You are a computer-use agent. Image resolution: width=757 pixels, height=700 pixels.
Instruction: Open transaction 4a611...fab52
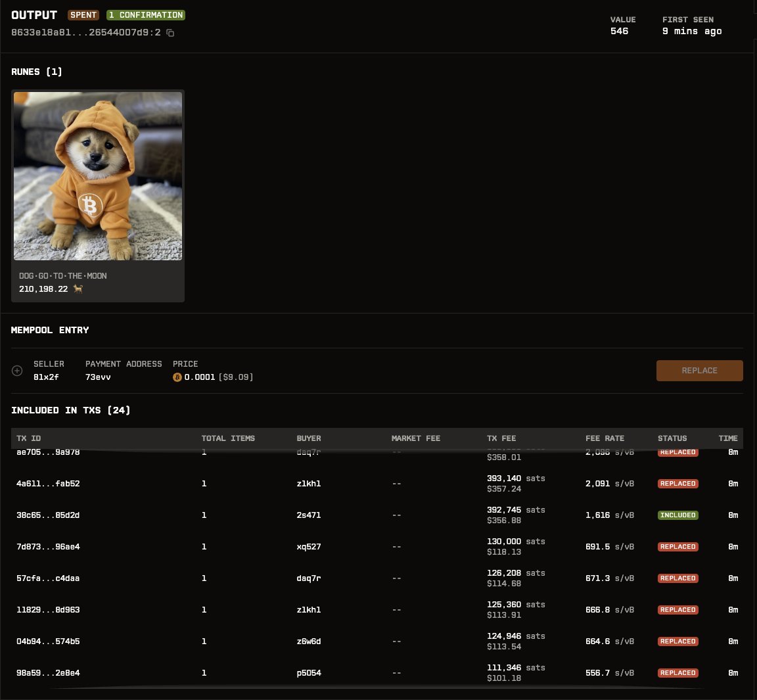point(48,484)
